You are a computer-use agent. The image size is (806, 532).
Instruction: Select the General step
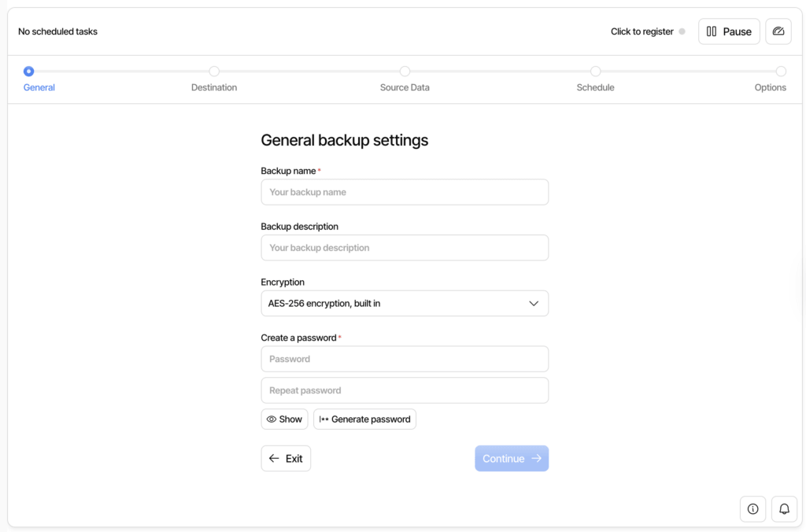coord(39,79)
